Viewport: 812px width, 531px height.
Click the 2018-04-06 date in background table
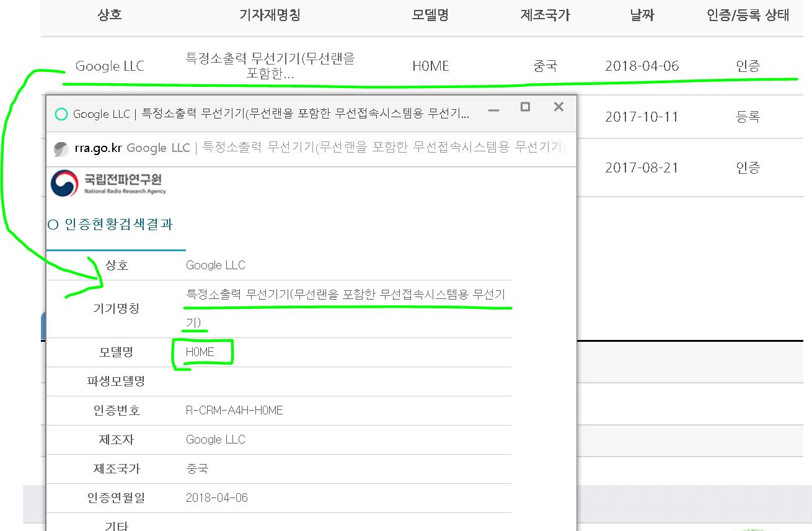(x=642, y=66)
